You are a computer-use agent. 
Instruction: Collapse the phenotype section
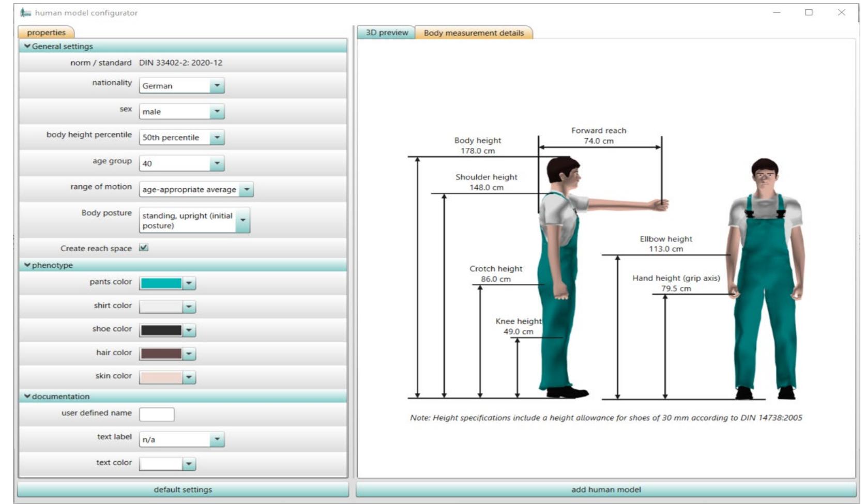[27, 265]
